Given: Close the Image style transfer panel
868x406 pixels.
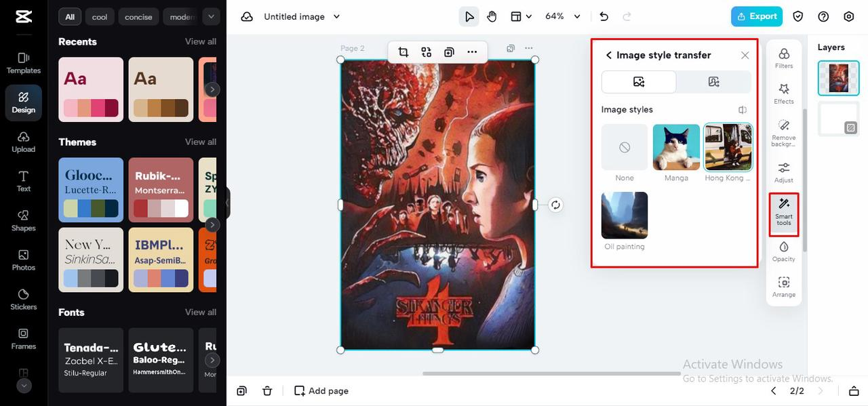Looking at the screenshot, I should [745, 55].
